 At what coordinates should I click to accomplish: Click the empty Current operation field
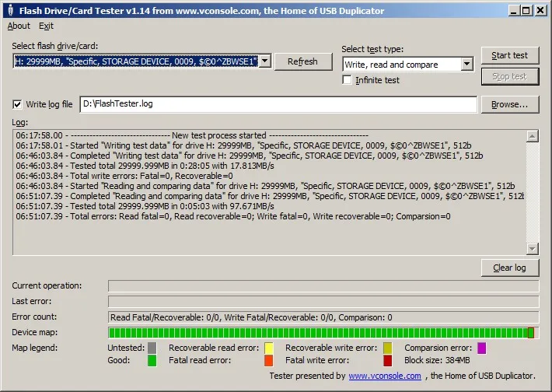pos(323,286)
